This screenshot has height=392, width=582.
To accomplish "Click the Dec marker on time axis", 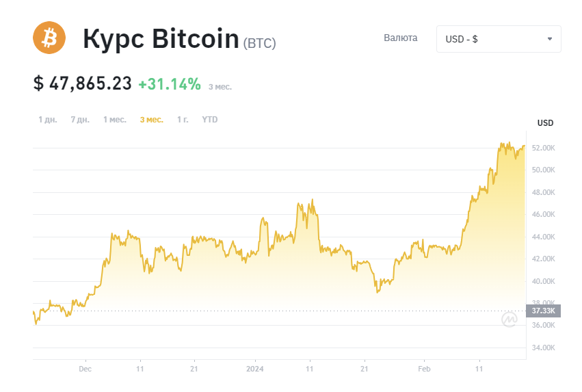I will [85, 369].
